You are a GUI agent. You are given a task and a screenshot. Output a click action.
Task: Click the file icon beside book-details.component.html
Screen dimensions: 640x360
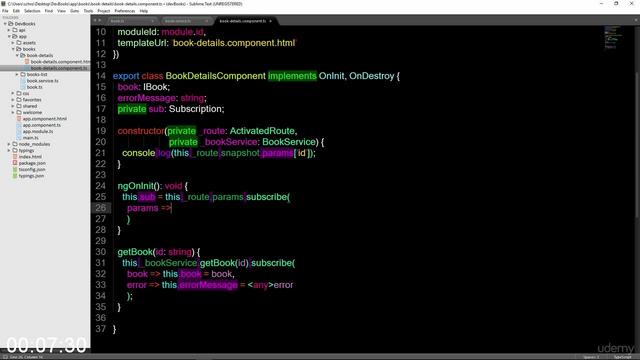[27, 62]
